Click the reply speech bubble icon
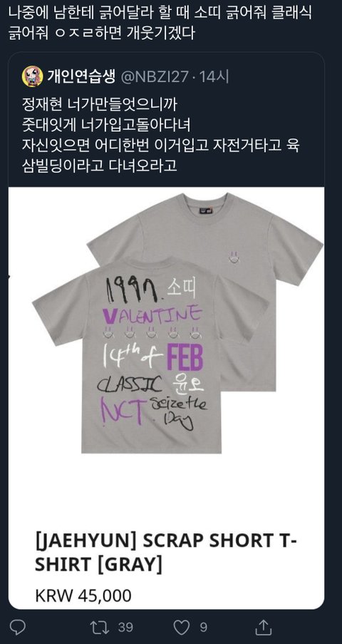342x644 pixels. point(17,627)
